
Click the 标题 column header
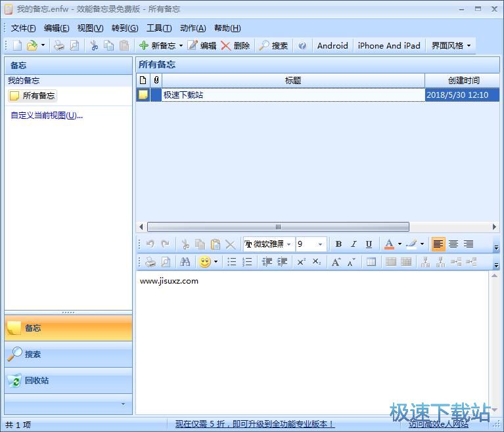(293, 80)
